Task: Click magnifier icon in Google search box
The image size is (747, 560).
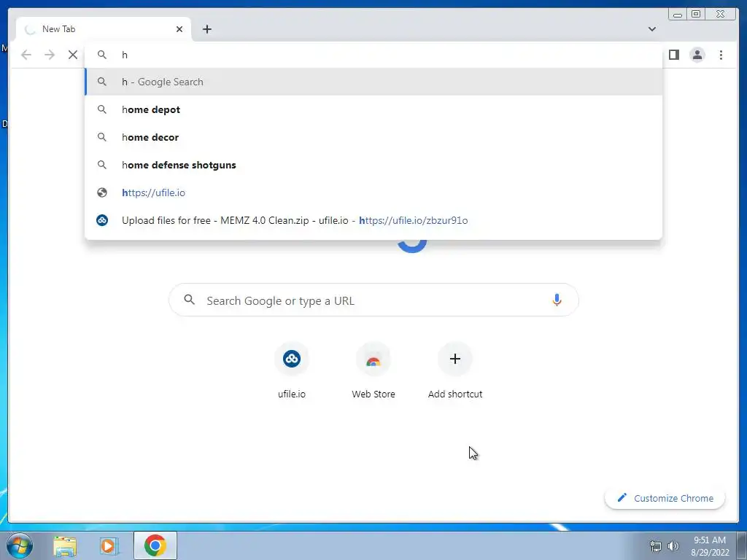Action: (189, 300)
